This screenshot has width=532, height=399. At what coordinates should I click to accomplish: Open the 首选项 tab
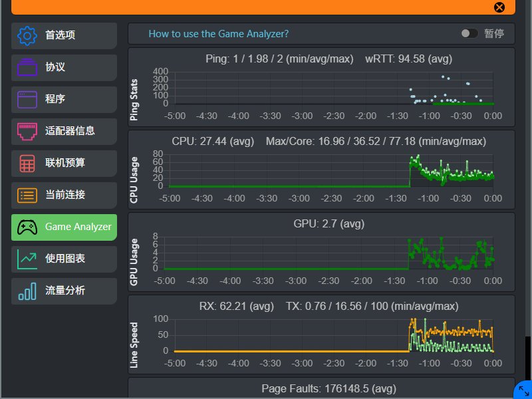64,36
